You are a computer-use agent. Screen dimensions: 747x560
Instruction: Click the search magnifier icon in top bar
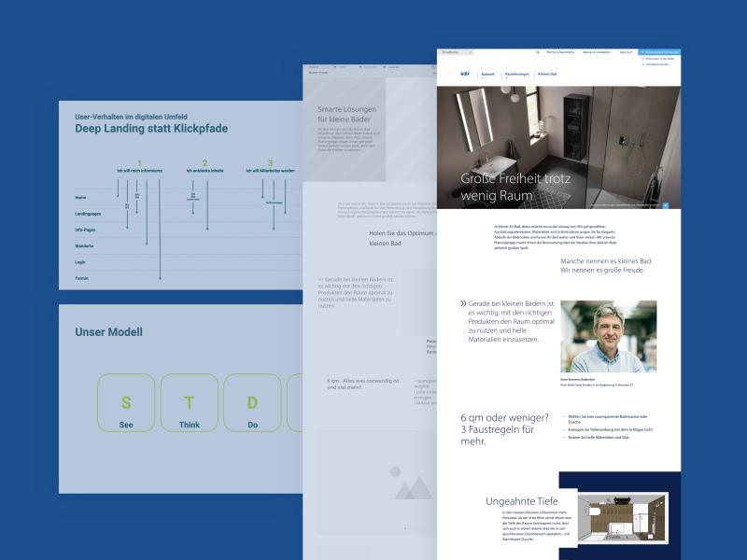(538, 53)
